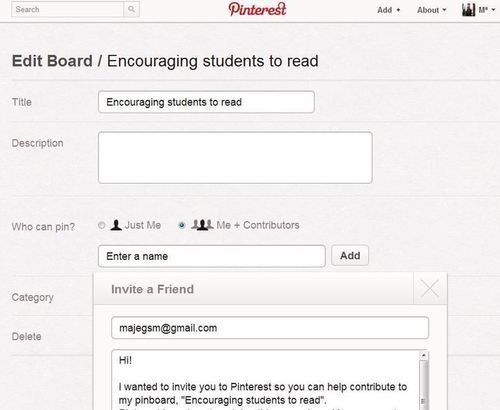The width and height of the screenshot is (500, 410).
Task: Click the invite email address field
Action: 270,328
